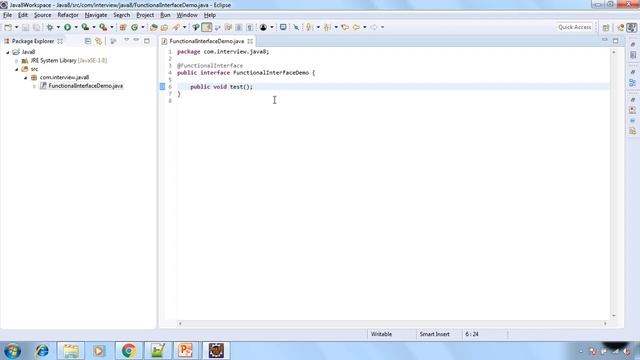
Task: Open the Package Explorer view menu arrow
Action: [x=127, y=40]
